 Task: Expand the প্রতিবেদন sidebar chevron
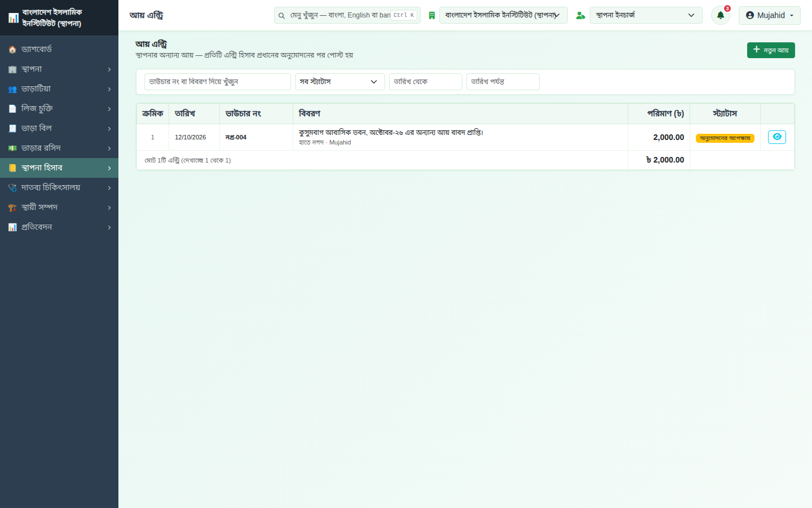click(109, 227)
